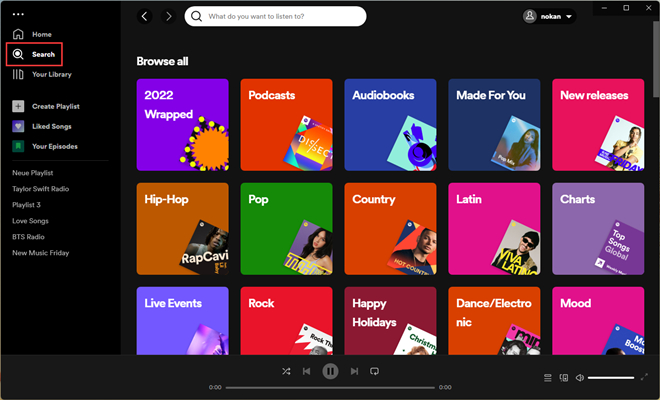Toggle shuffle playback
660x400 pixels.
click(x=286, y=371)
